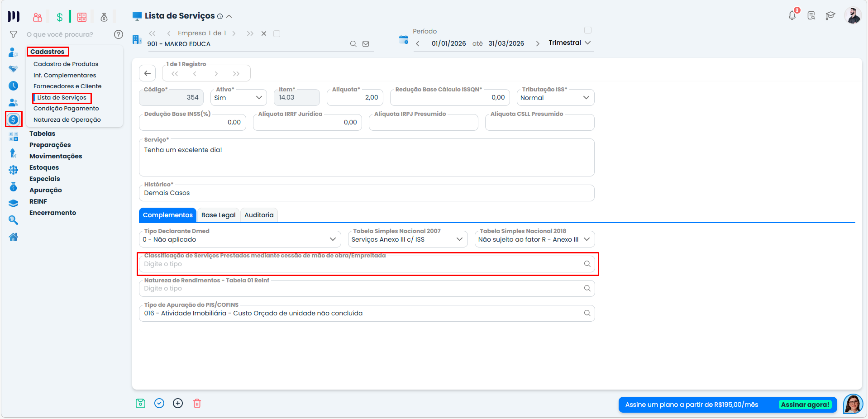Image resolution: width=868 pixels, height=419 pixels.
Task: Search Tipo de Apuração PIS/COFINS magnifier
Action: 587,313
